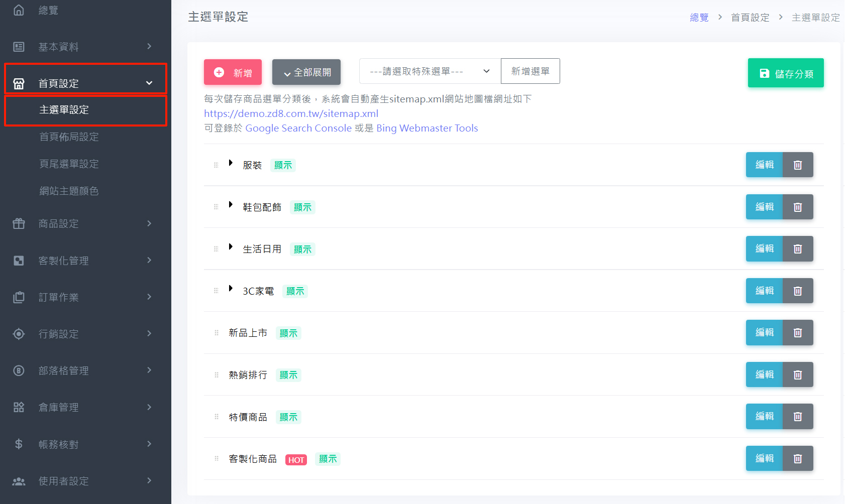Open 部落格管理 using its B icon
The image size is (845, 504).
point(19,370)
